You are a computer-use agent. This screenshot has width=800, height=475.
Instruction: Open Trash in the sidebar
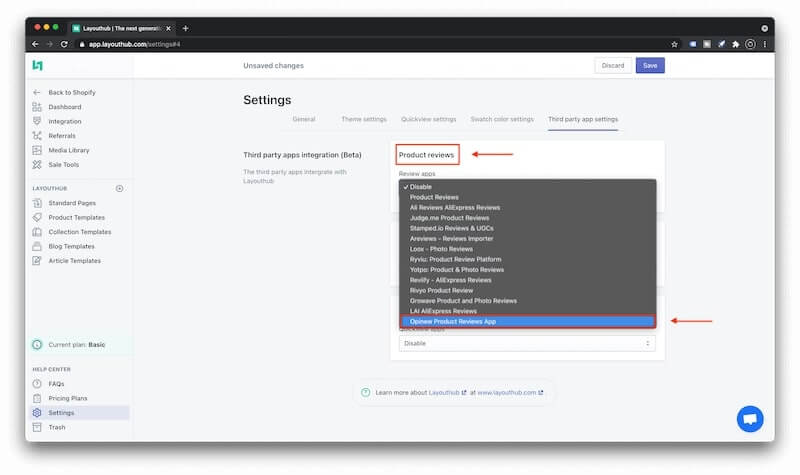click(x=57, y=427)
